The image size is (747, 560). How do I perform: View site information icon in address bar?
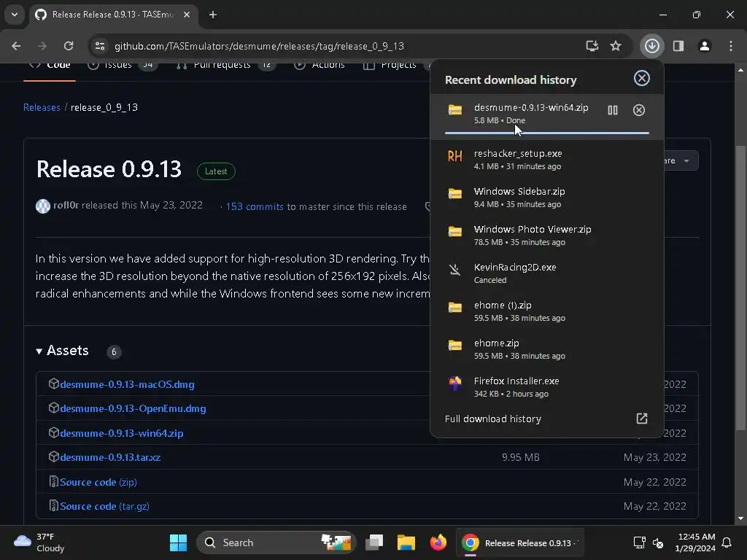point(99,46)
